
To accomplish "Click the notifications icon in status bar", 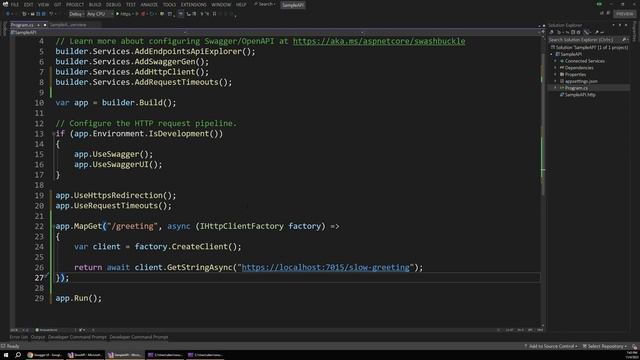I will [x=634, y=346].
